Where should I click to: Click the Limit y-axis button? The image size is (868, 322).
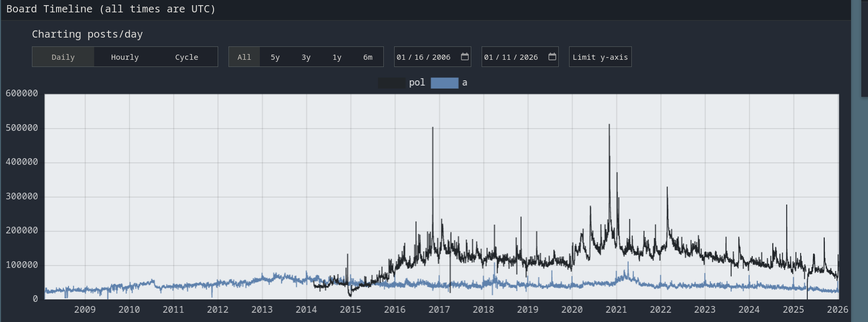(x=600, y=57)
